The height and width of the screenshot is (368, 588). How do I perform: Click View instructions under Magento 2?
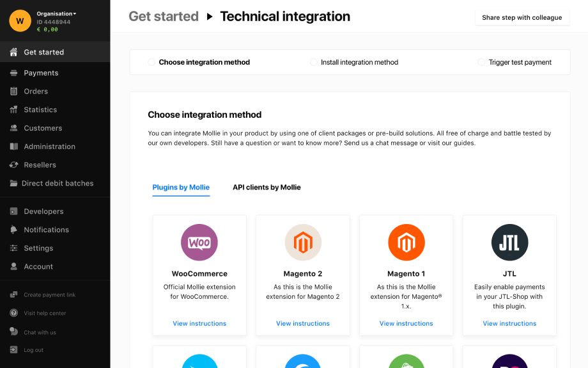click(x=303, y=323)
